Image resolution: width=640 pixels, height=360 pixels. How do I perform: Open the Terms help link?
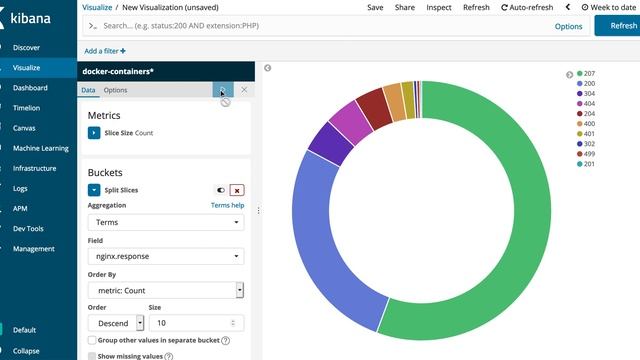pyautogui.click(x=227, y=205)
